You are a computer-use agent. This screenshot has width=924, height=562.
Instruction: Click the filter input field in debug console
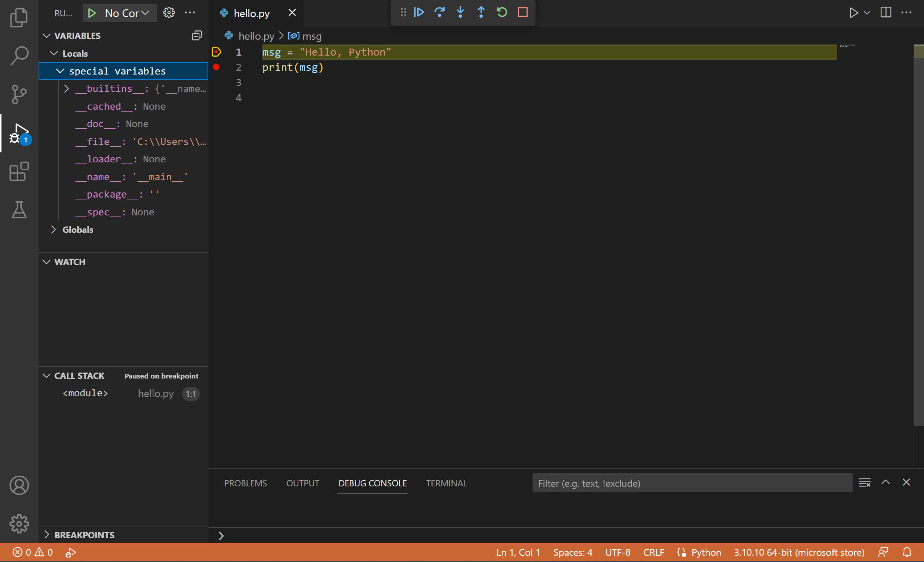pyautogui.click(x=693, y=483)
